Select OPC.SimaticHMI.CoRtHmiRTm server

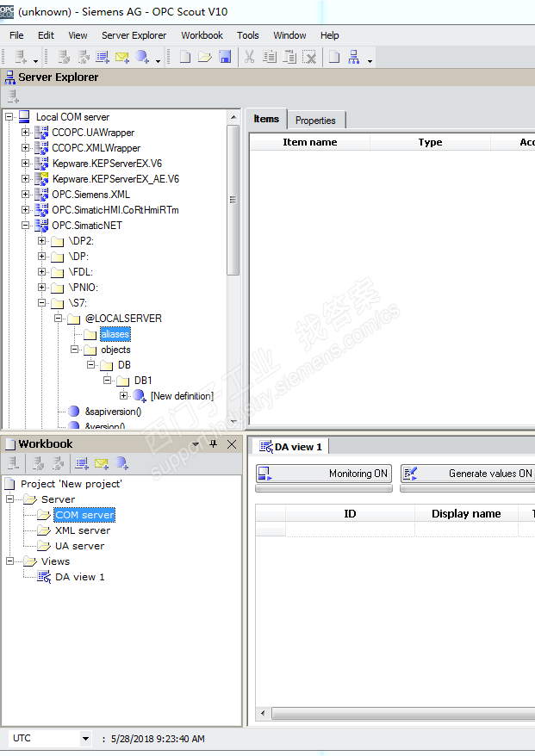point(115,210)
